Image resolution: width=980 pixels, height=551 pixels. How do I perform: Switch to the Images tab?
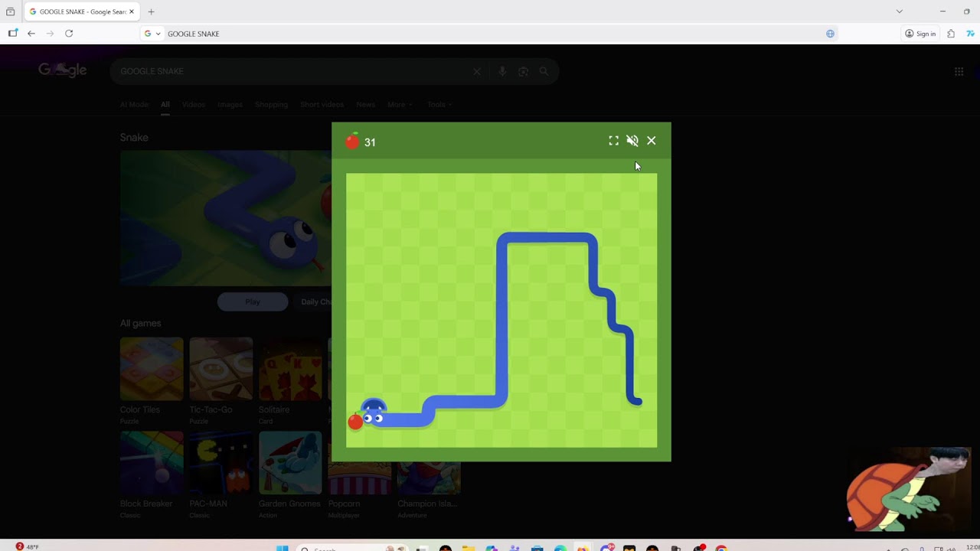click(230, 104)
